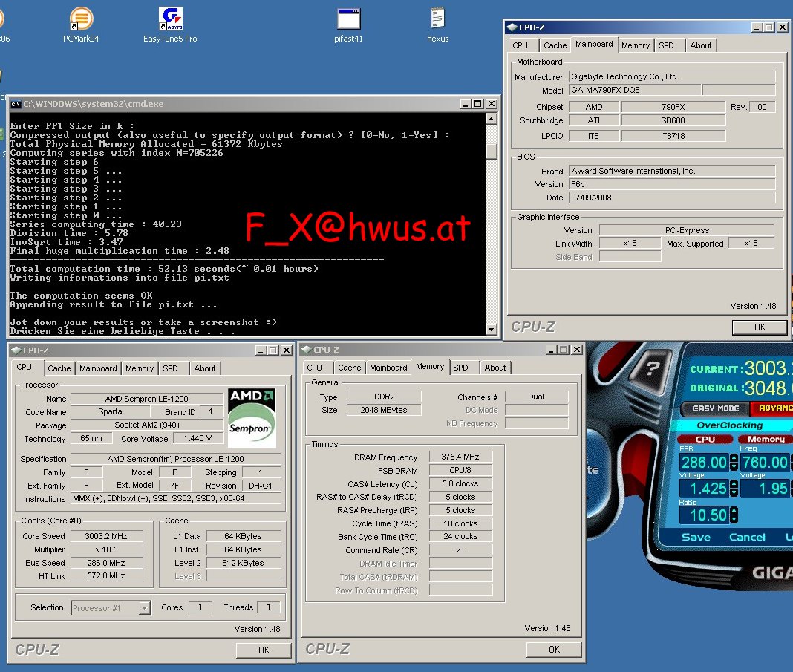Click OK in the Mainboard CPU-Z window

tap(760, 327)
